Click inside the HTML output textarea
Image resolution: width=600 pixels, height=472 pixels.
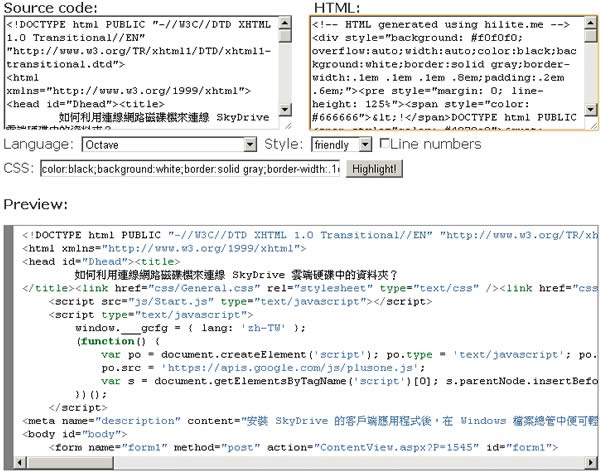(x=448, y=73)
